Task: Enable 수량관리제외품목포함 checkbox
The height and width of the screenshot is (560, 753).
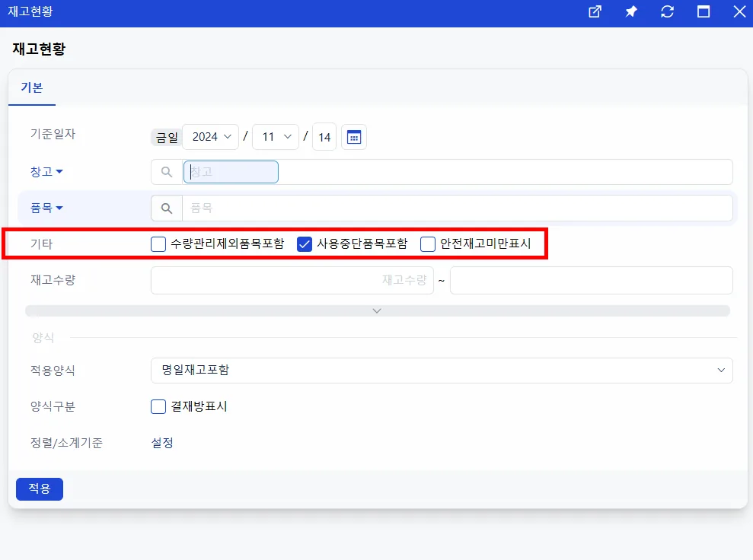Action: [158, 244]
